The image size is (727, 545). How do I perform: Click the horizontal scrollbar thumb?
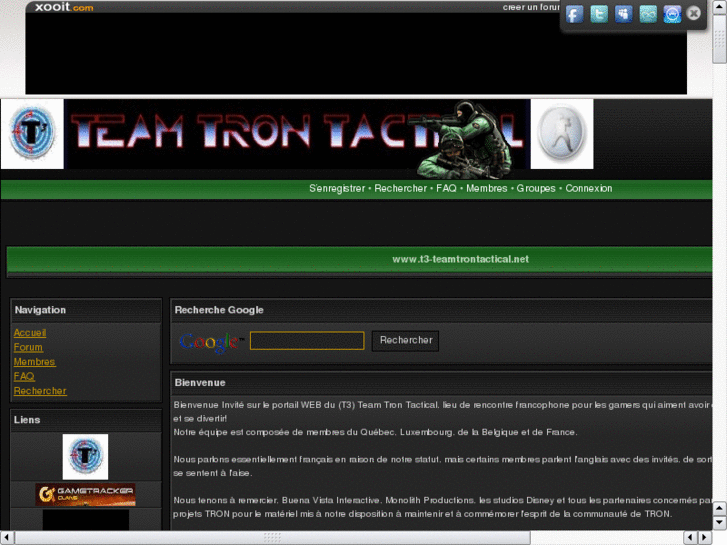pos(273,538)
